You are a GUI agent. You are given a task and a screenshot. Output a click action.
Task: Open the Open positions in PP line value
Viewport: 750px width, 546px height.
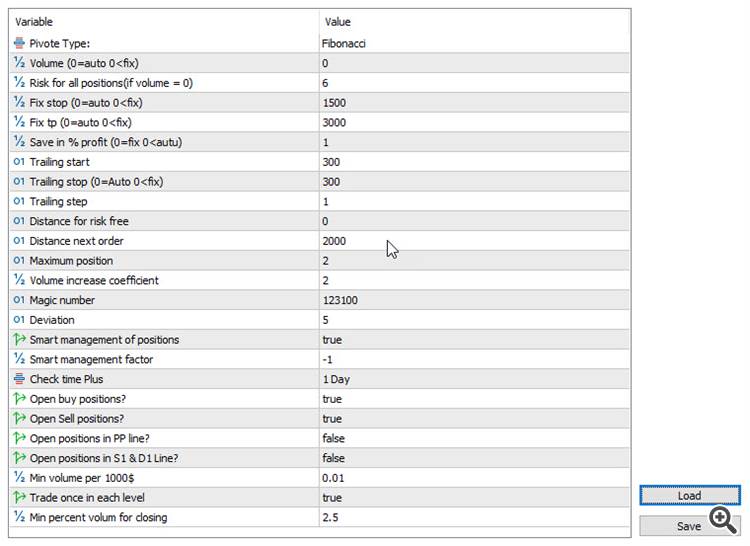click(x=334, y=438)
